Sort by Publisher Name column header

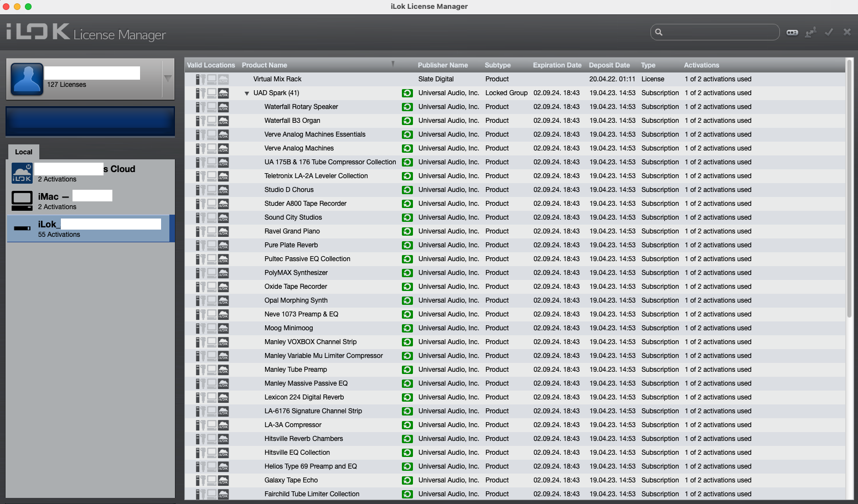point(443,65)
